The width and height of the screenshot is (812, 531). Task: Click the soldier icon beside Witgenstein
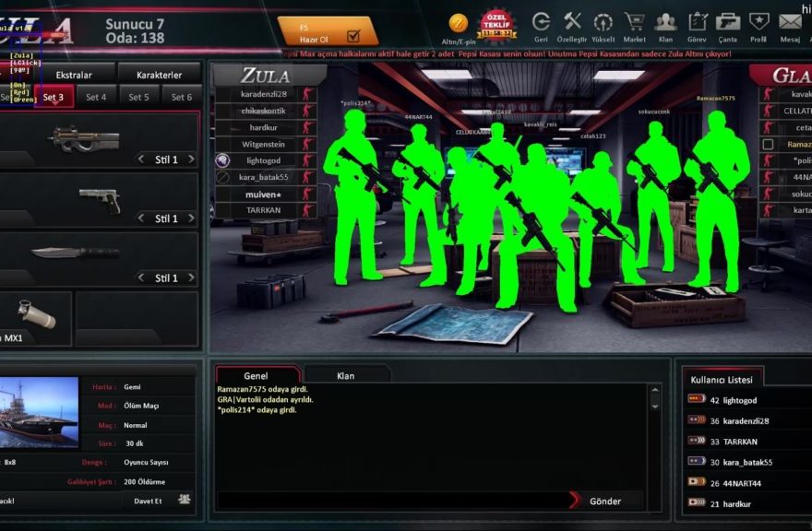pyautogui.click(x=307, y=144)
